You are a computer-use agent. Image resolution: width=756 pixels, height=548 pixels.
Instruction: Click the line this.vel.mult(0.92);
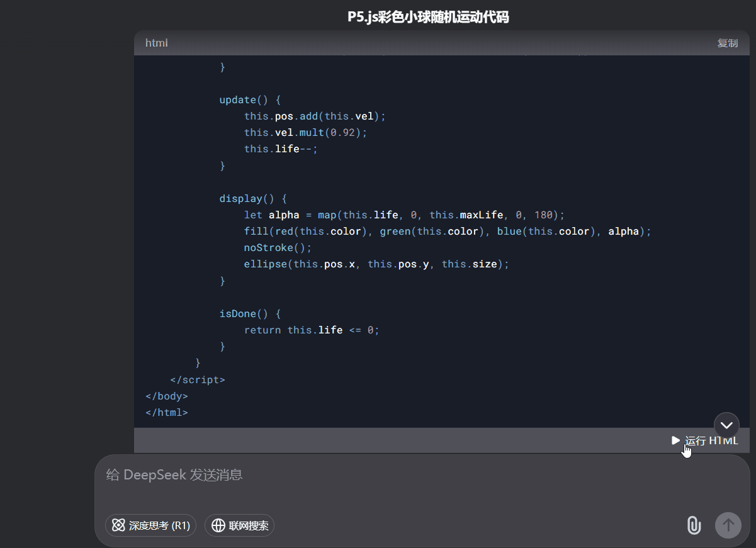coord(305,132)
